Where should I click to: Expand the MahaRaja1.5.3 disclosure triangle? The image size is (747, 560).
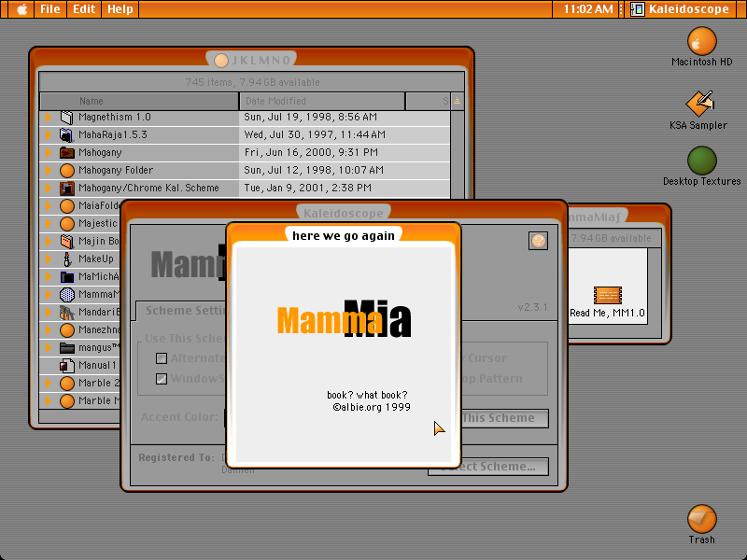[49, 134]
